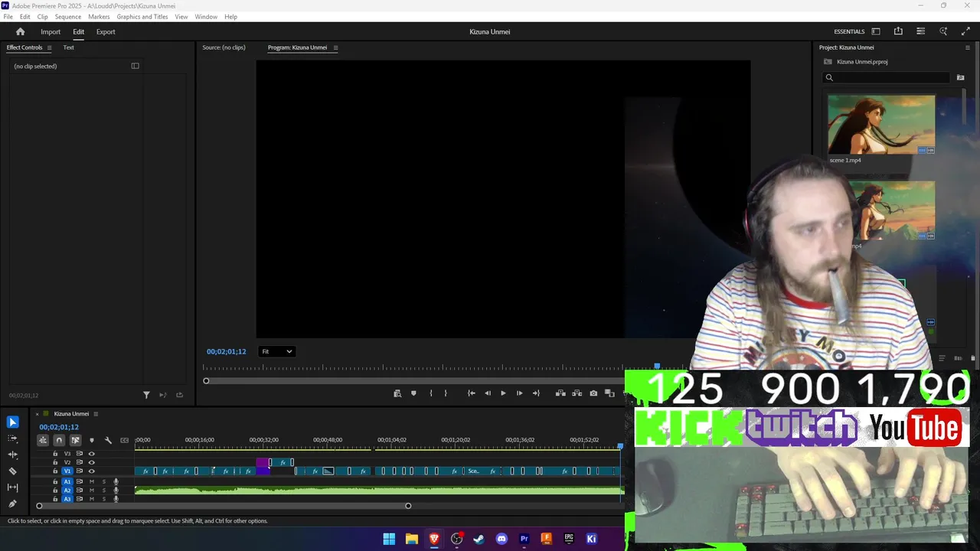
Task: Maximize video output fullscreen icon
Action: click(965, 31)
